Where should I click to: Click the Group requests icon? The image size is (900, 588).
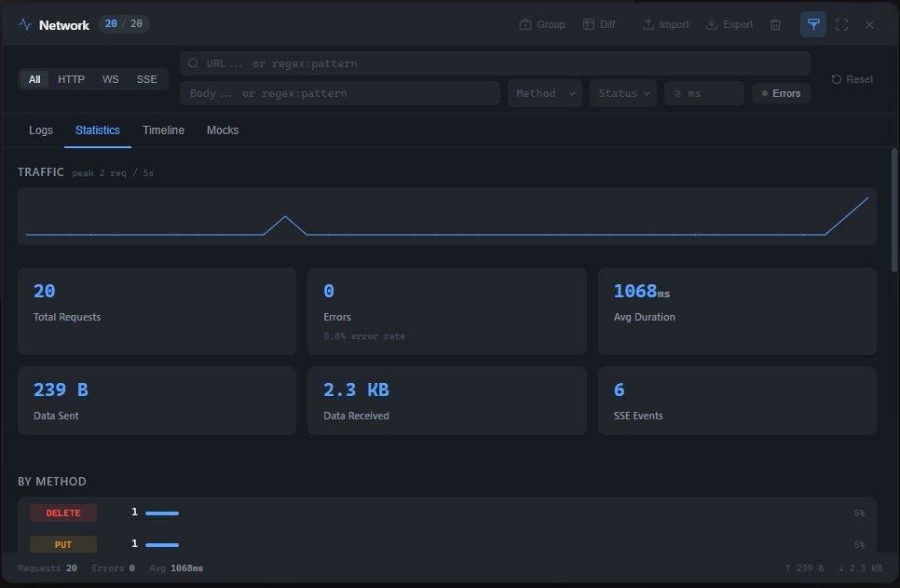point(542,24)
